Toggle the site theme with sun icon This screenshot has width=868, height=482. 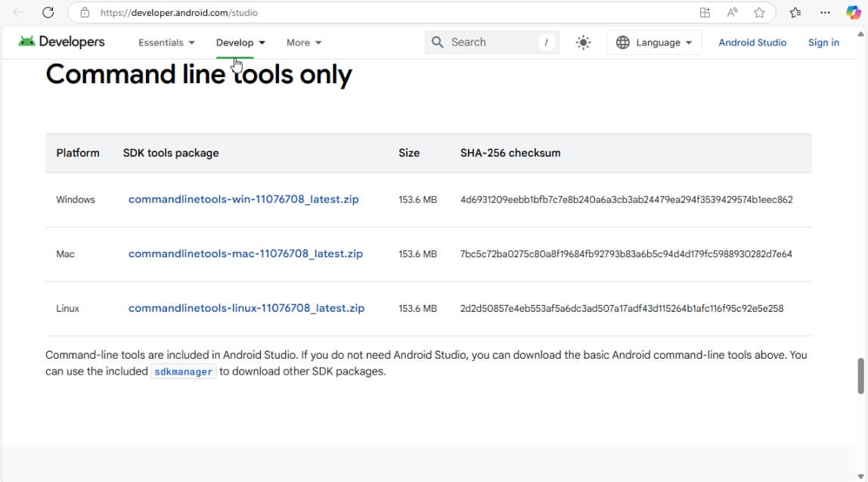tap(583, 42)
